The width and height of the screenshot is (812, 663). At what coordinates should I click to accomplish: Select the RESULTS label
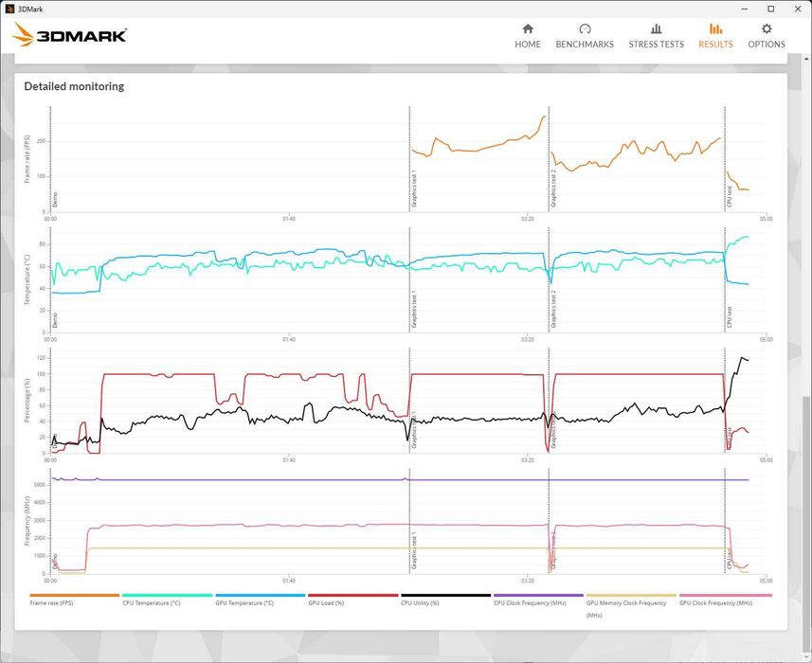point(715,45)
